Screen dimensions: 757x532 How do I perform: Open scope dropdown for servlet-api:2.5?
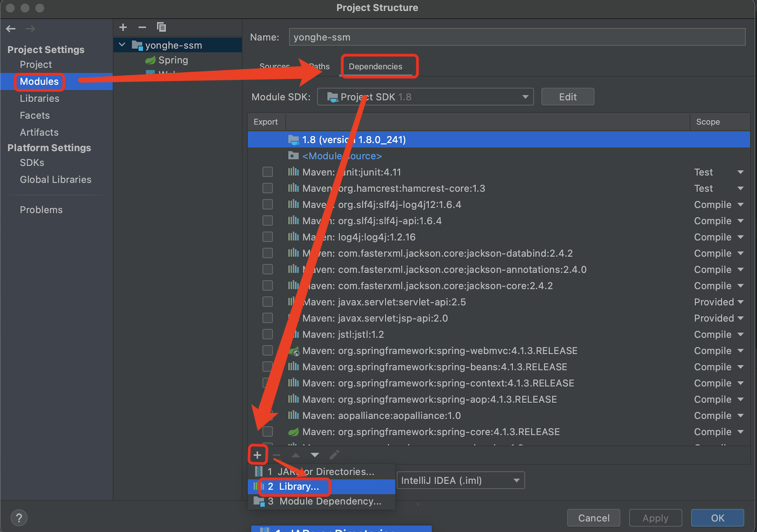(x=741, y=302)
